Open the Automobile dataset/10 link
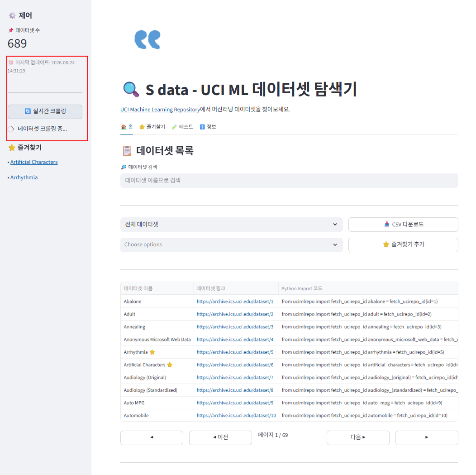Image resolution: width=476 pixels, height=475 pixels. (237, 416)
